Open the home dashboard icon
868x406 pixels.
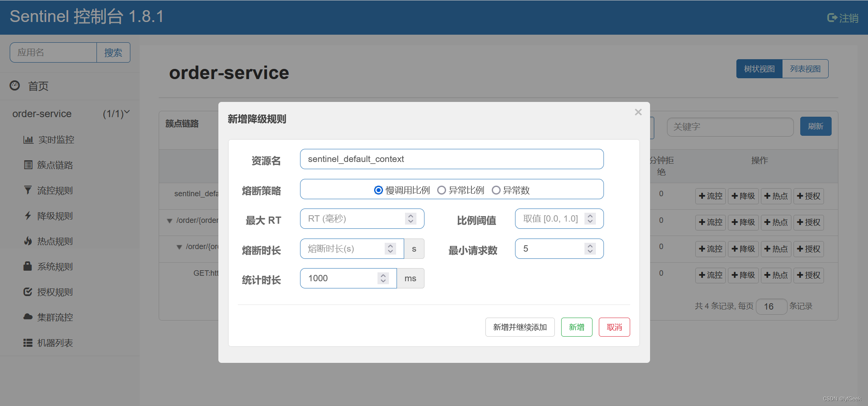coord(15,85)
